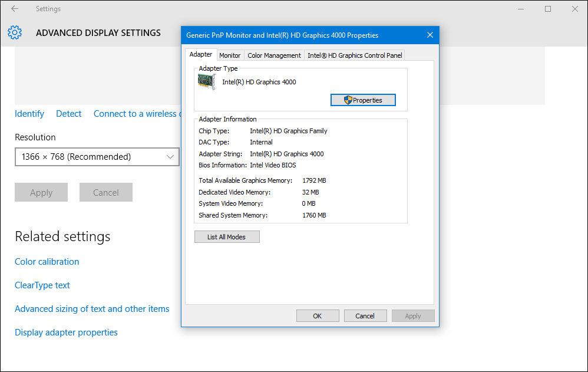The height and width of the screenshot is (372, 588).
Task: Click the 1760 MB shared system memory value
Action: coord(314,215)
